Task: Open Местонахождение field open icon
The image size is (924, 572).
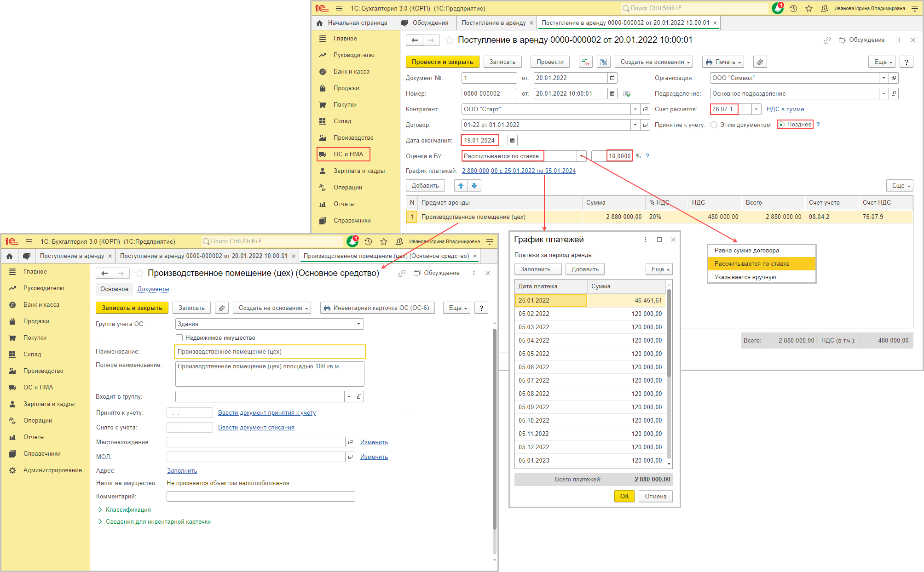Action: [x=350, y=442]
